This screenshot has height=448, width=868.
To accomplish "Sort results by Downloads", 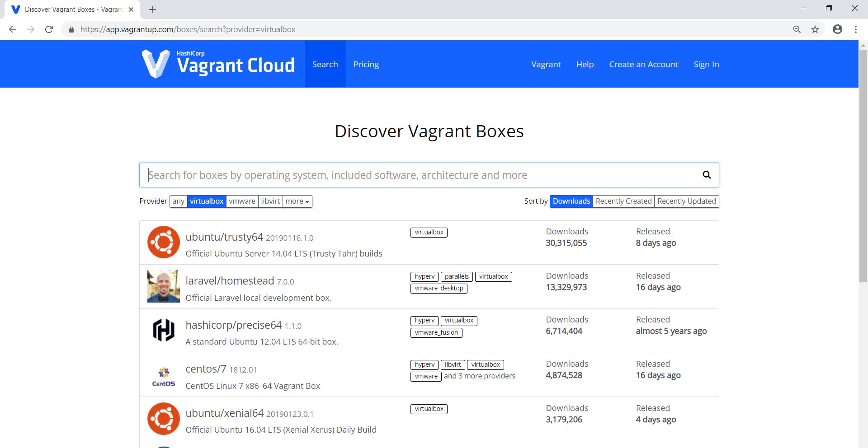I will click(571, 201).
